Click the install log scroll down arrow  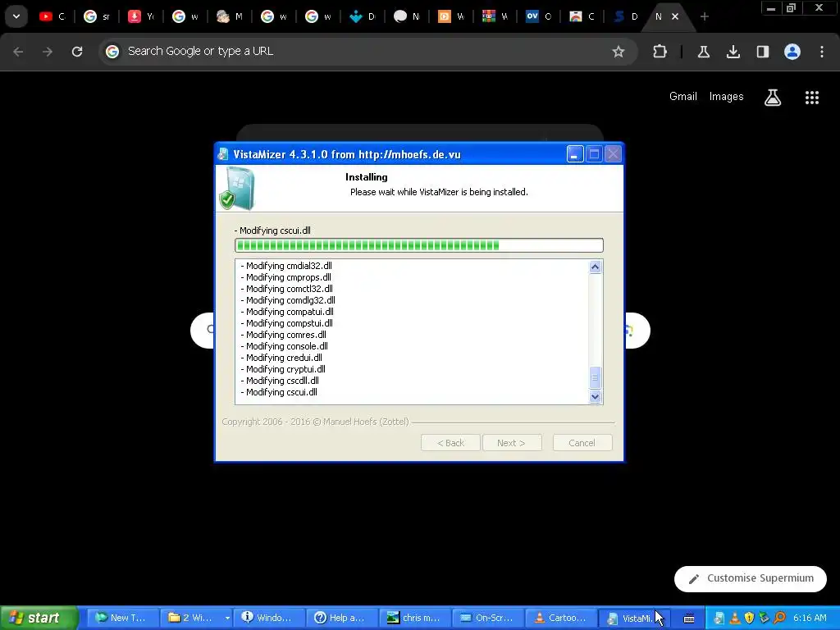[x=596, y=397]
